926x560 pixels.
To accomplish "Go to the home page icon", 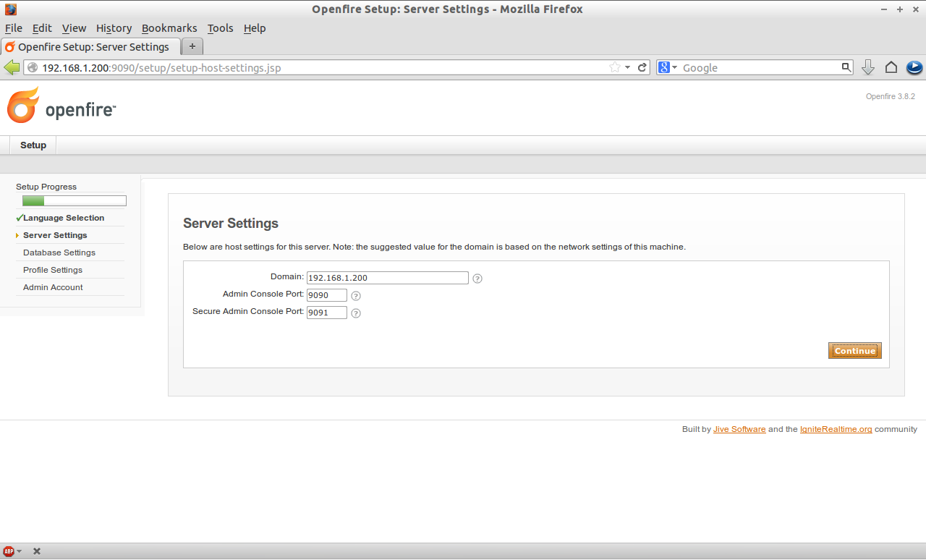I will point(891,67).
